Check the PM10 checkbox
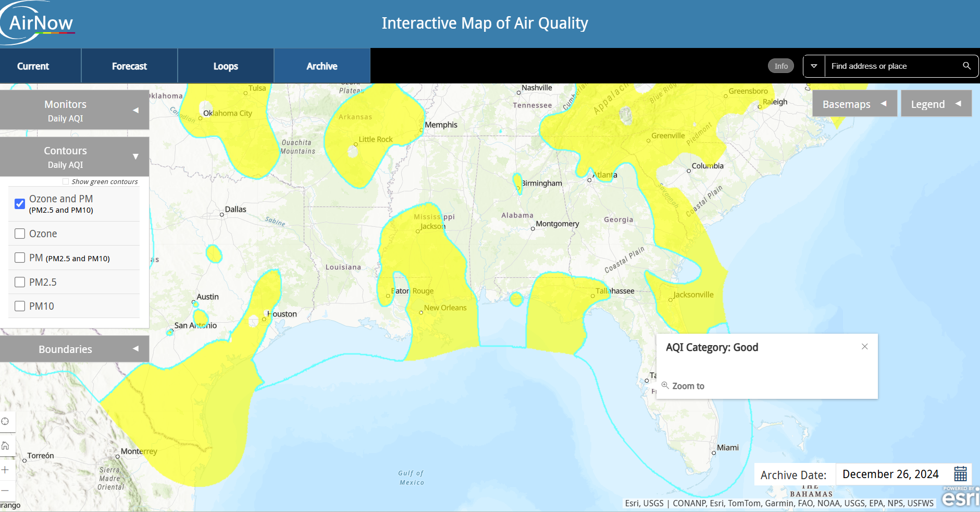This screenshot has height=512, width=980. pos(20,306)
